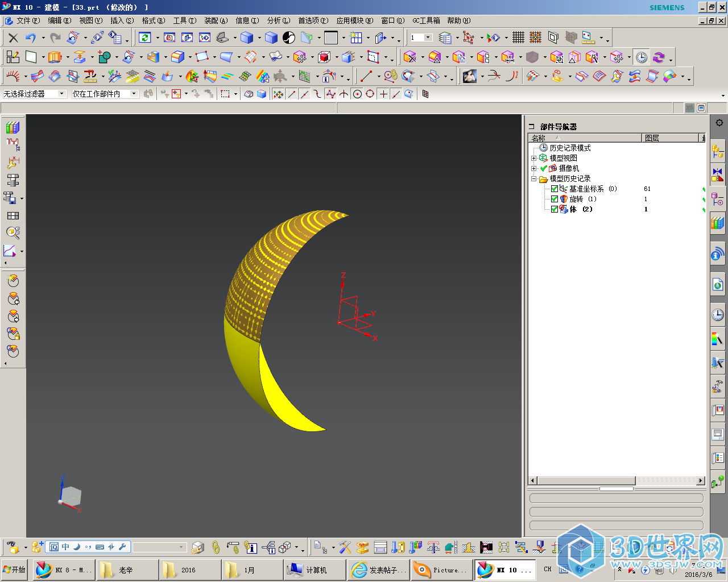
Task: Open the 老辛 folder taskbar button
Action: click(x=126, y=569)
